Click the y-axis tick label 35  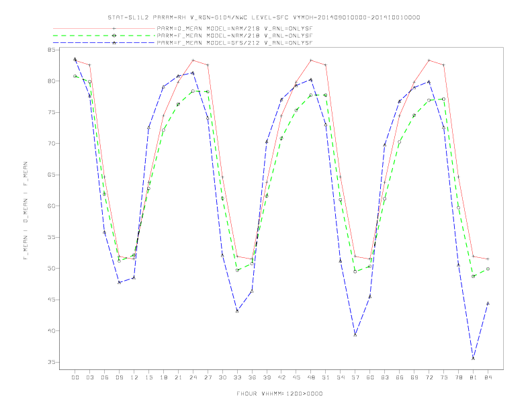[x=51, y=362]
